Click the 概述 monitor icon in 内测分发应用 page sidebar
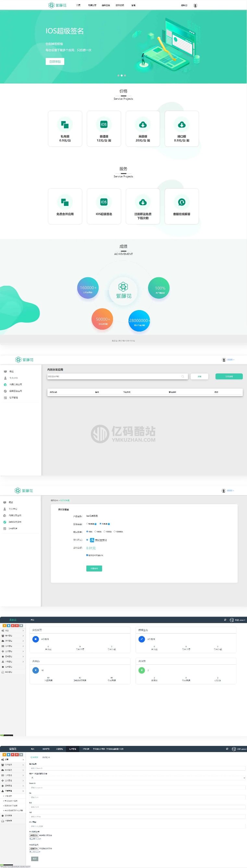 coord(5,371)
